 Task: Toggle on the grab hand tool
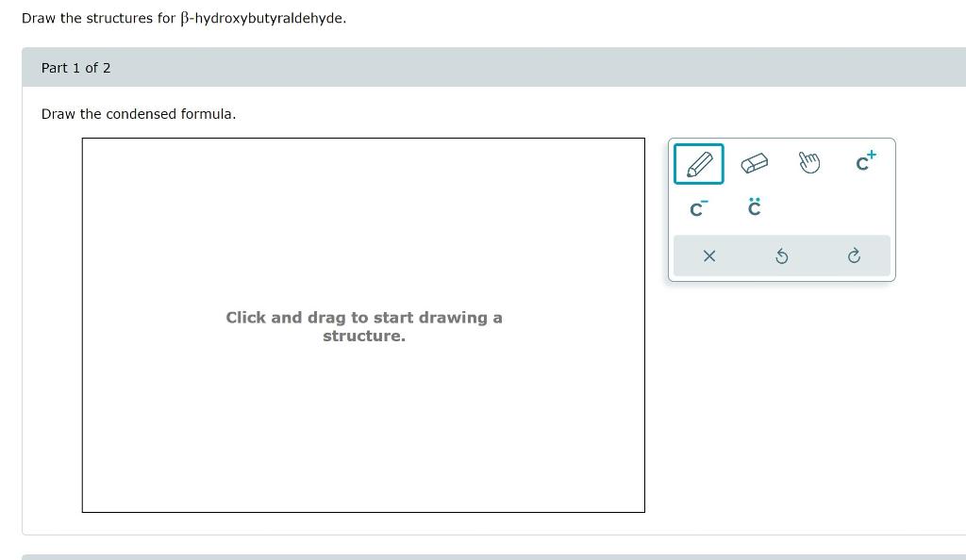coord(809,163)
